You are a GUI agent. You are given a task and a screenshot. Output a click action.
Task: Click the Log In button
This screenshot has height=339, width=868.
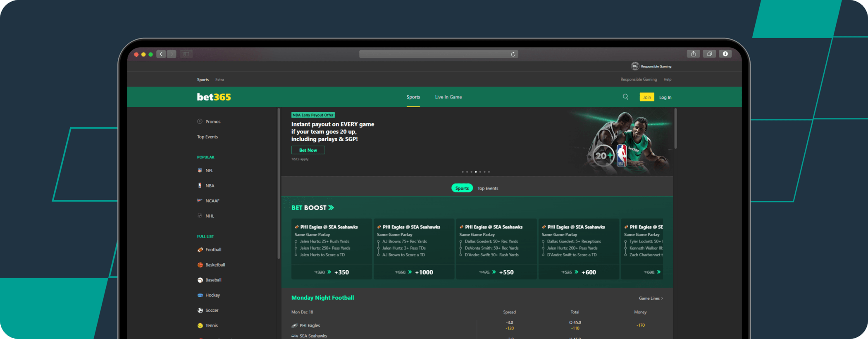[665, 97]
